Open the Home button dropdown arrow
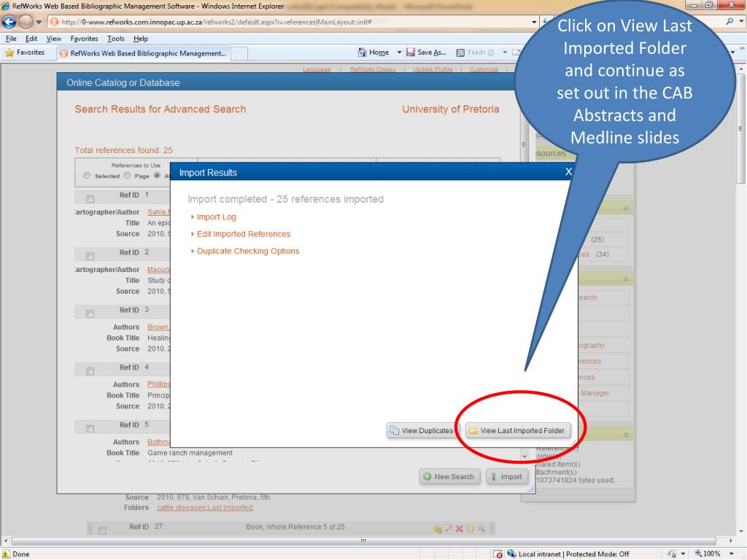Viewport: 747px width, 560px height. coord(399,52)
